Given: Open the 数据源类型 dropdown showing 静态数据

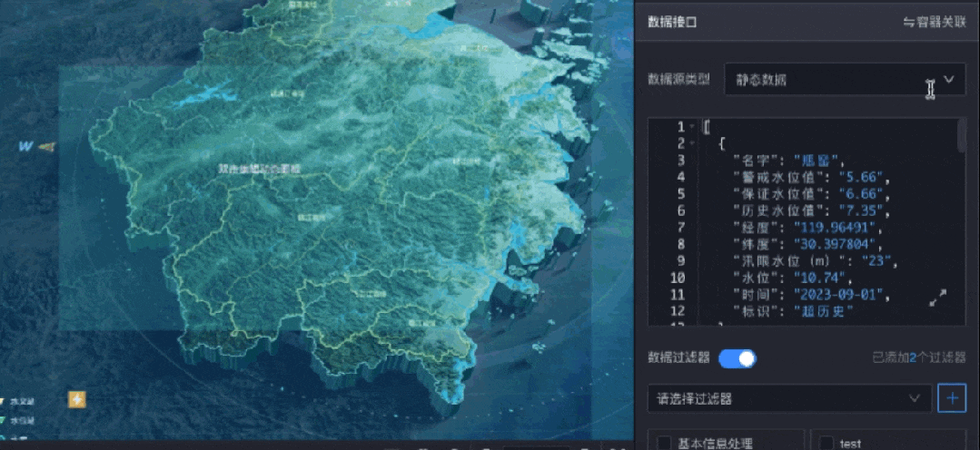Looking at the screenshot, I should coord(846,79).
